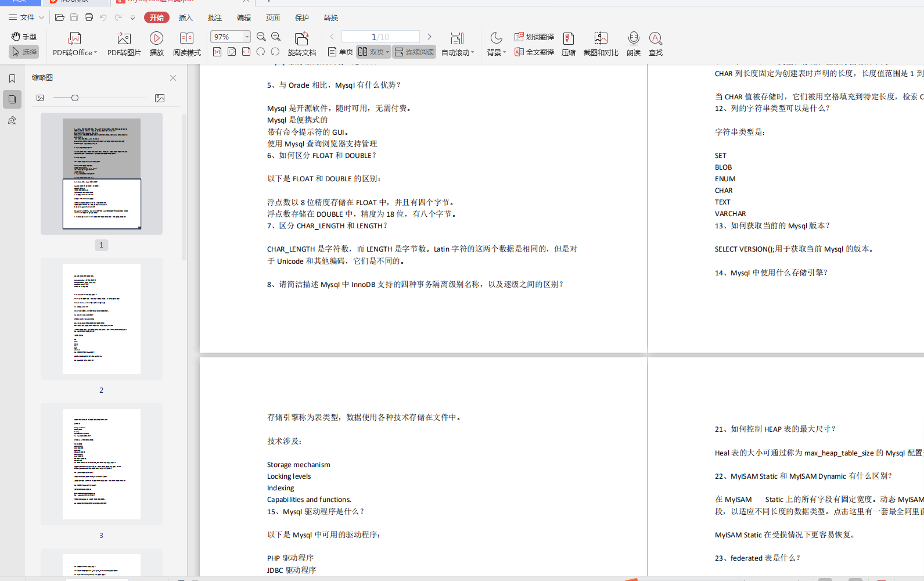Click the save icon in quick toolbar

(x=74, y=17)
